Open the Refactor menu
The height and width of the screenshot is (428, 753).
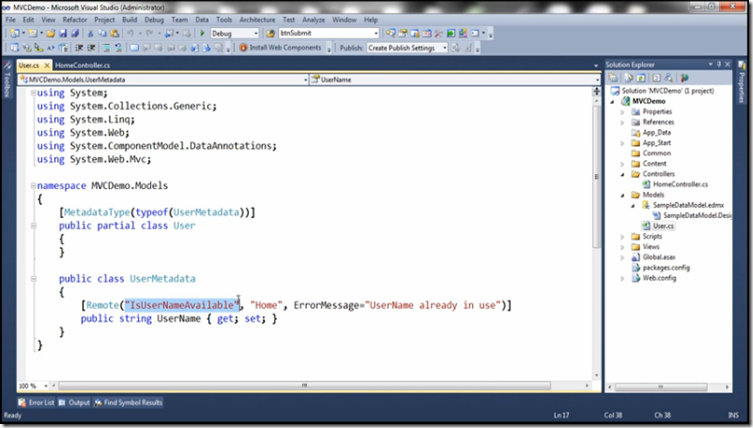[75, 20]
